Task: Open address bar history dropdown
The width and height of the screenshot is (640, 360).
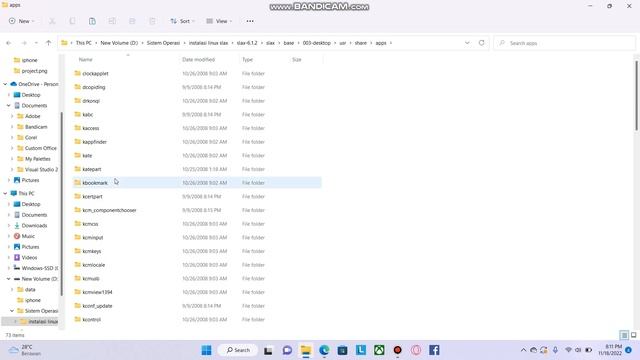Action: pyautogui.click(x=467, y=43)
